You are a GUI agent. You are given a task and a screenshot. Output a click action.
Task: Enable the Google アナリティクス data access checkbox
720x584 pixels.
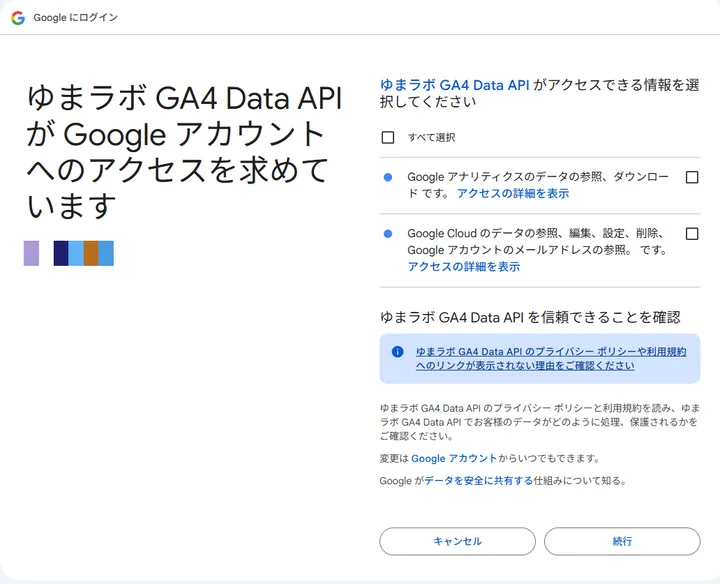pyautogui.click(x=692, y=177)
